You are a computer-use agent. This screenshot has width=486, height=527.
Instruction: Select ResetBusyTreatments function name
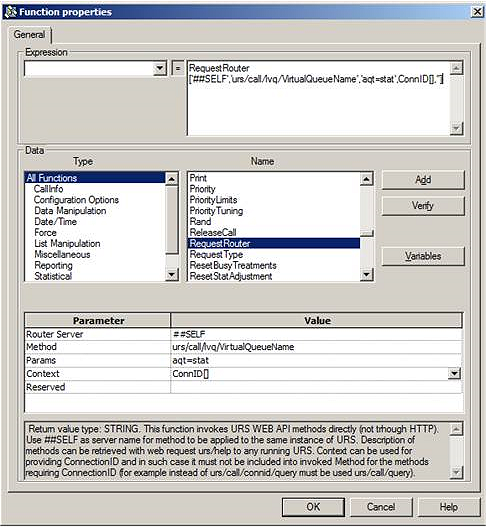coord(233,266)
